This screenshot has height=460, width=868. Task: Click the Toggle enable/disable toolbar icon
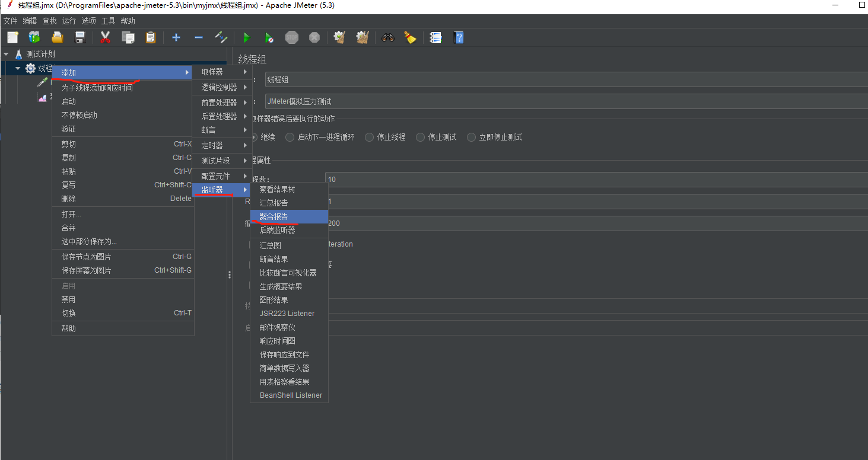point(221,37)
